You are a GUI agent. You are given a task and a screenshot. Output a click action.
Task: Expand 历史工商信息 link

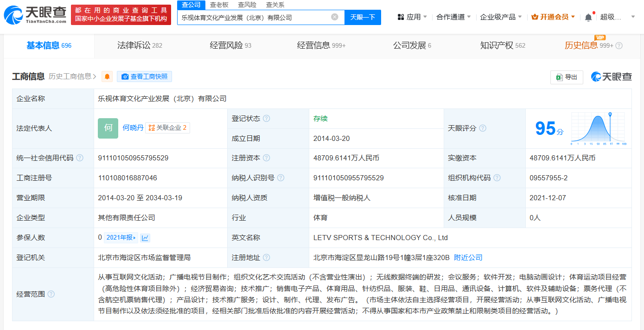click(72, 76)
